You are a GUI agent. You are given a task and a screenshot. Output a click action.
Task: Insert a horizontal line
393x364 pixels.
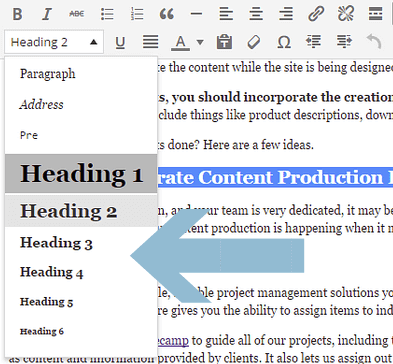(x=196, y=14)
